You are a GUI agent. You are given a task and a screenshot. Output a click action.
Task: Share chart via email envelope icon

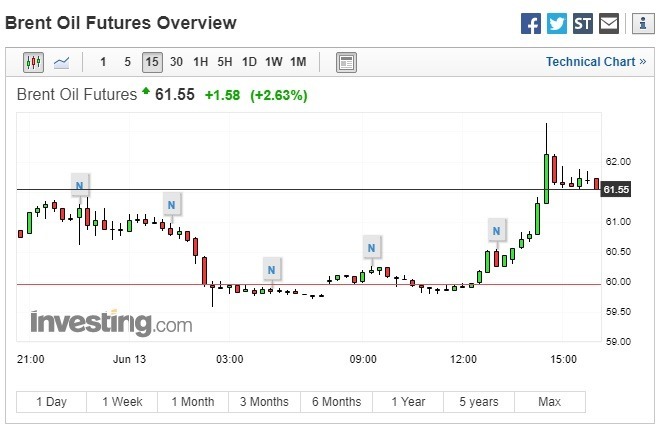(609, 24)
